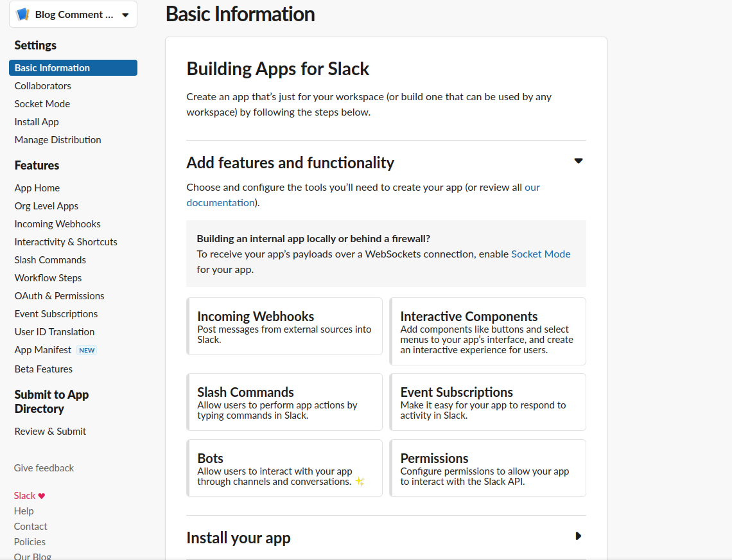The image size is (732, 560).
Task: Open the Bots feature card
Action: point(284,468)
